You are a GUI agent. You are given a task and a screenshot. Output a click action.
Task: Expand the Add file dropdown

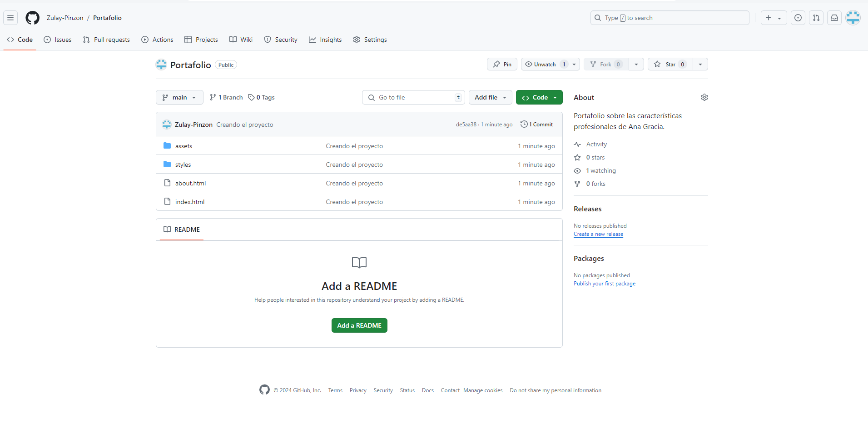(491, 97)
